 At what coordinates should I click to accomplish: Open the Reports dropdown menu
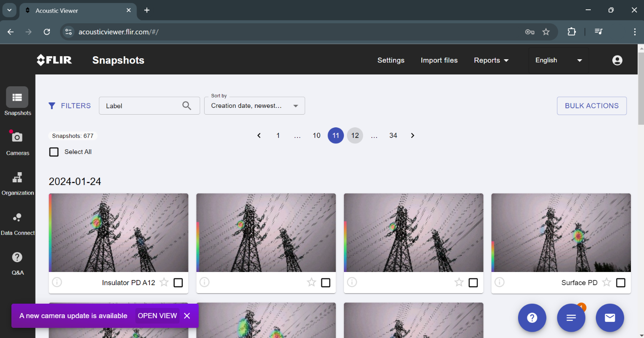(x=491, y=60)
